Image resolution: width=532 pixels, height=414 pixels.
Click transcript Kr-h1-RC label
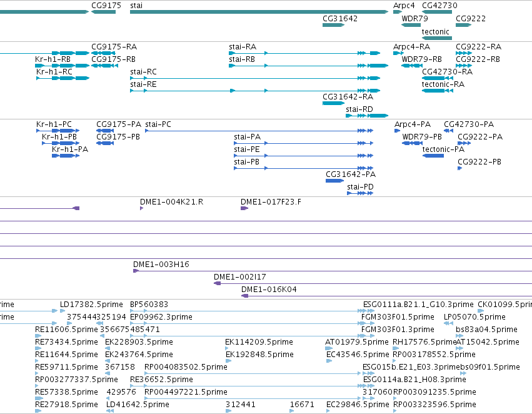tap(54, 71)
